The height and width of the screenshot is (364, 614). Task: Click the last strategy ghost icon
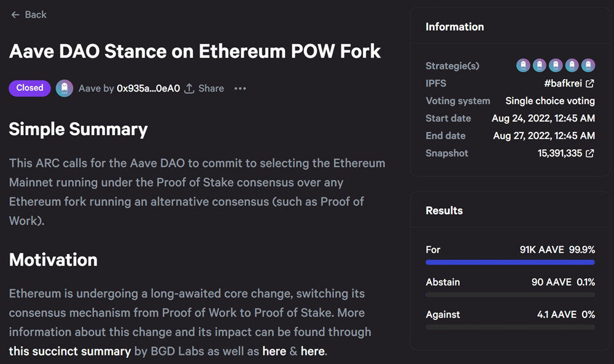click(x=588, y=66)
